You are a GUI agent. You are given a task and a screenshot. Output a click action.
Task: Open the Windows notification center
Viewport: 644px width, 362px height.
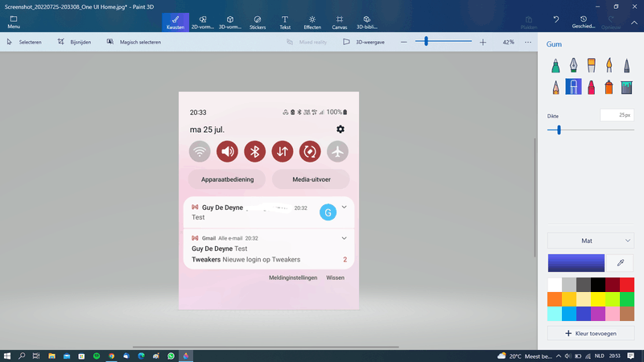(x=630, y=356)
